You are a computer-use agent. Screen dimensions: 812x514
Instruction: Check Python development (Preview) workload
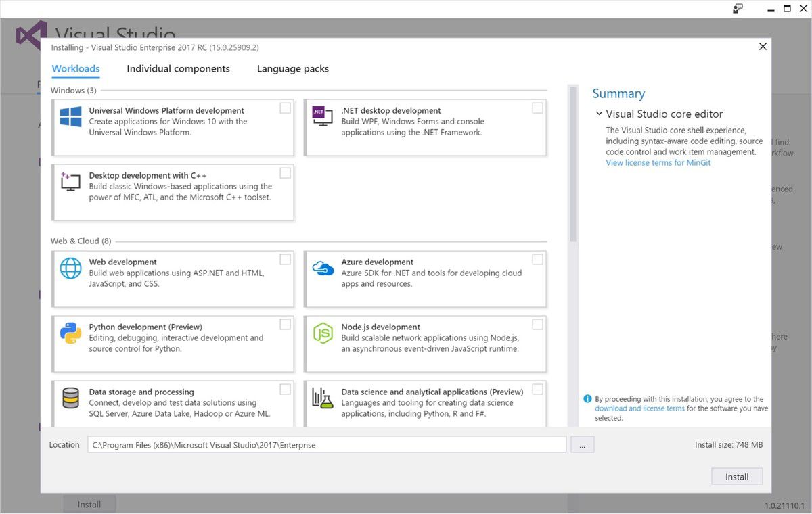pyautogui.click(x=286, y=325)
